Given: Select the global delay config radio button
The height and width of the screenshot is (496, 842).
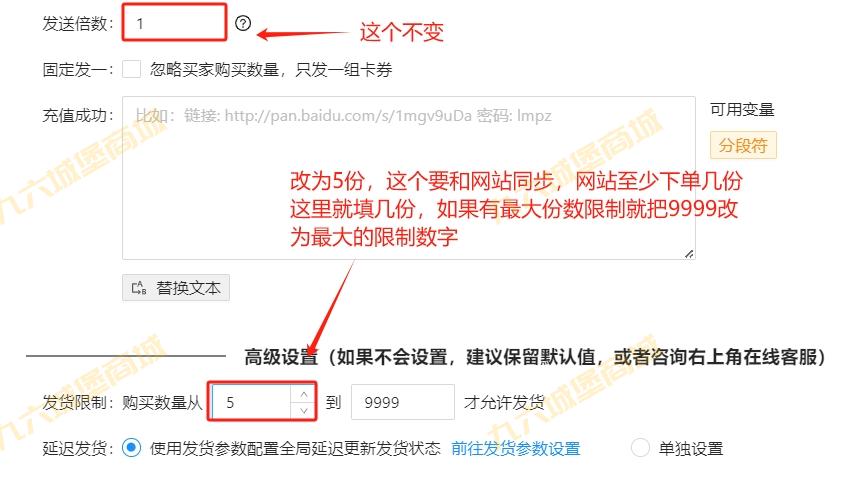Looking at the screenshot, I should pos(132,448).
